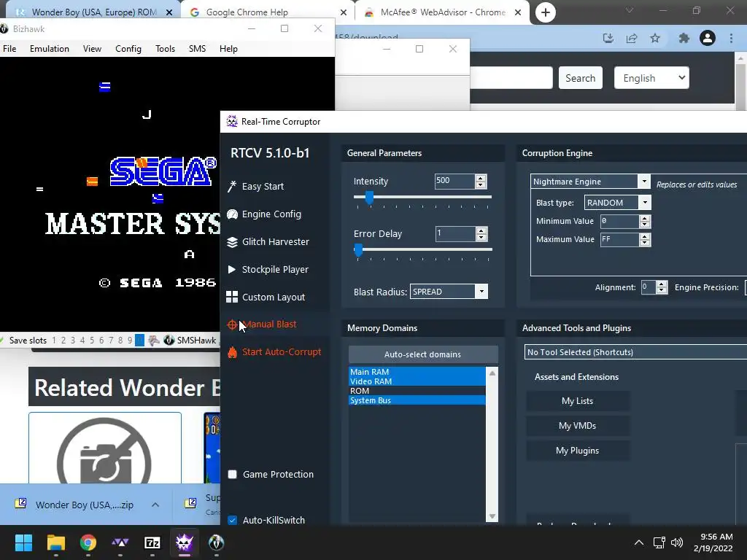
Task: Click Start Auto-Corrupt flame icon
Action: pos(233,352)
